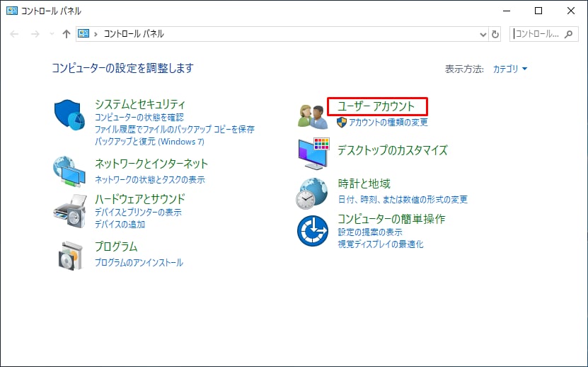Open バックアップと復元 (Windows 7) link
The width and height of the screenshot is (588, 367).
click(x=149, y=142)
